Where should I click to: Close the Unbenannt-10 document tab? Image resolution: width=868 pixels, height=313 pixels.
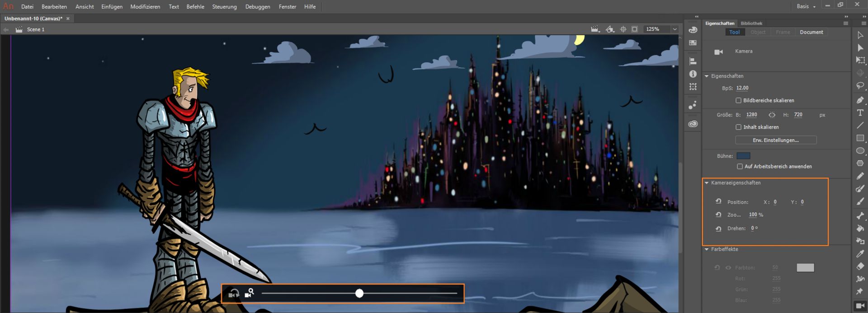68,19
